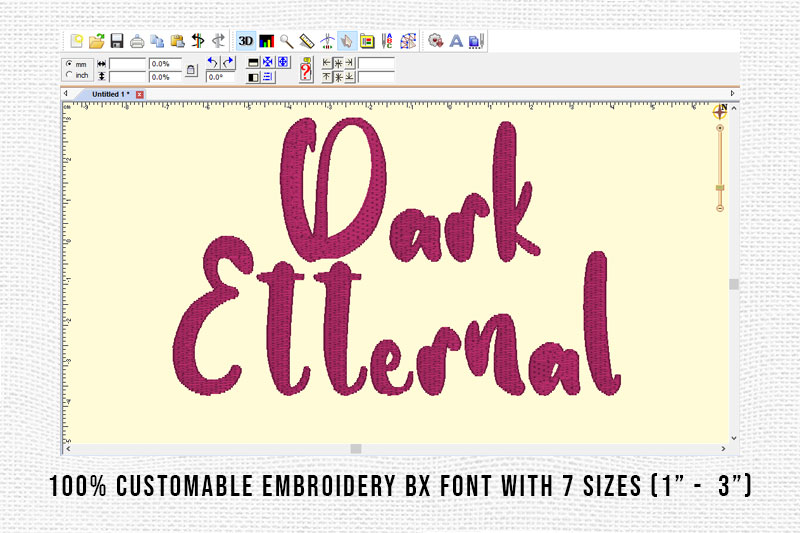Image resolution: width=800 pixels, height=533 pixels.
Task: Click the height percentage field
Action: [165, 77]
